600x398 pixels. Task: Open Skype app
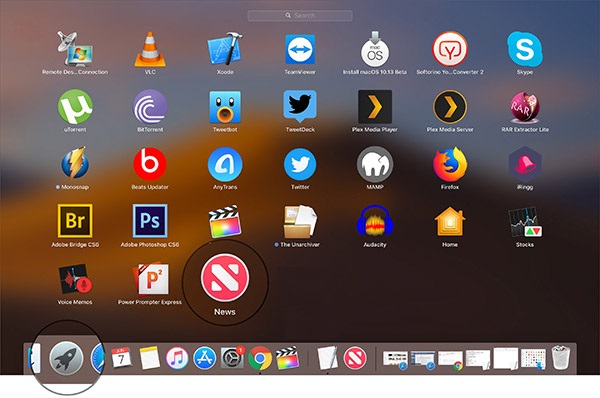pyautogui.click(x=525, y=49)
